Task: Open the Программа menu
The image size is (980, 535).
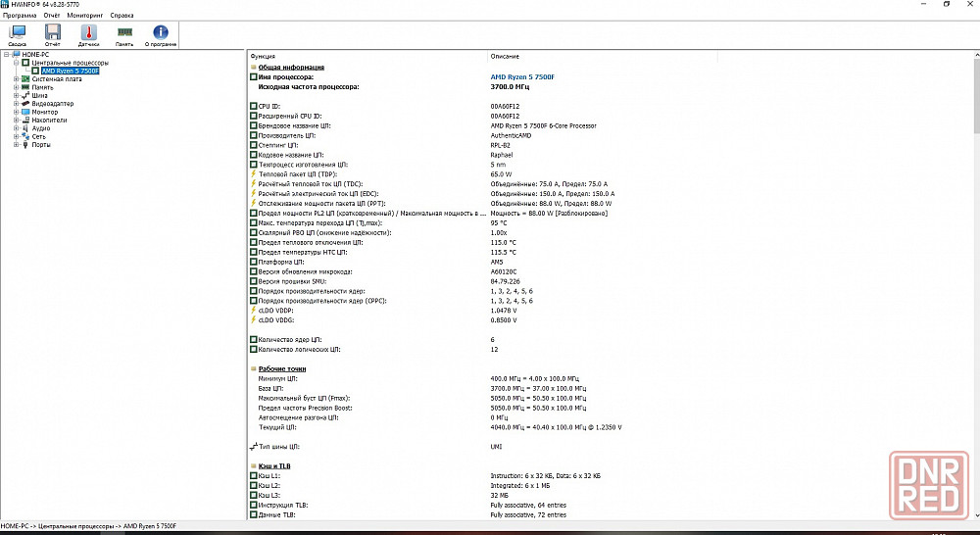Action: click(x=20, y=15)
